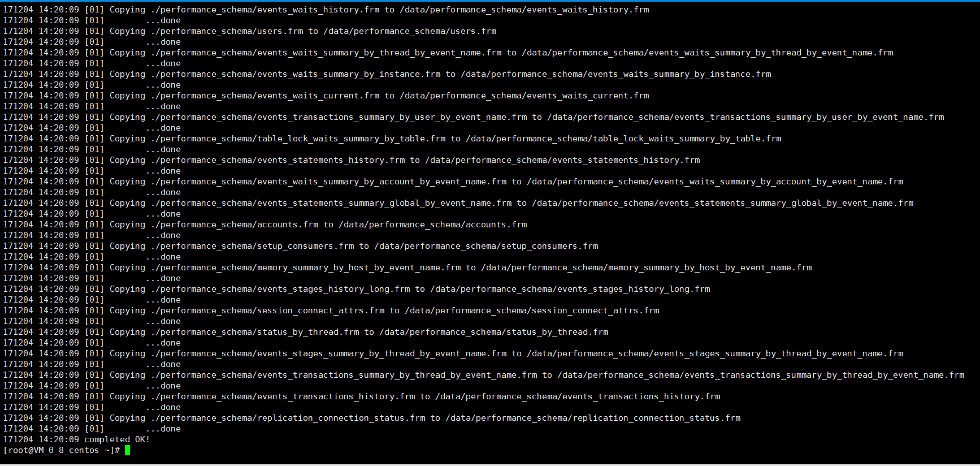Click destination path '/data/performance_schema/table_lock_waits_summary_by_table.frm'
This screenshot has height=466, width=980.
pos(623,139)
